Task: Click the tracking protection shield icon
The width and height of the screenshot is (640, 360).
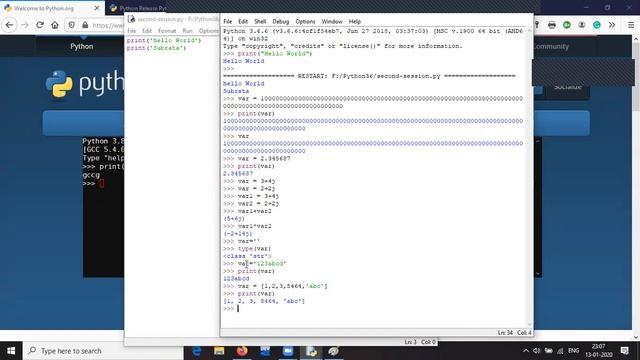Action: (72, 25)
